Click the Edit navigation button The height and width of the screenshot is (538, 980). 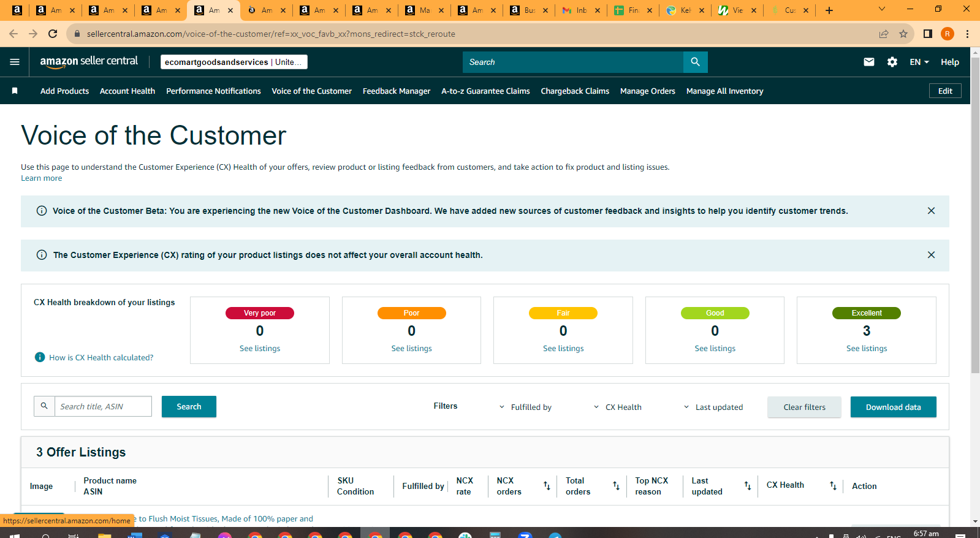pos(945,91)
